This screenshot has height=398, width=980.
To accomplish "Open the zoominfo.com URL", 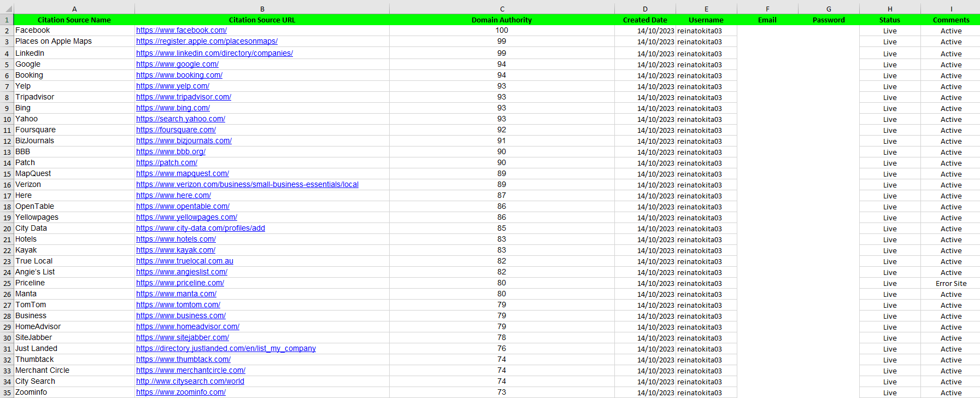I will [x=181, y=393].
